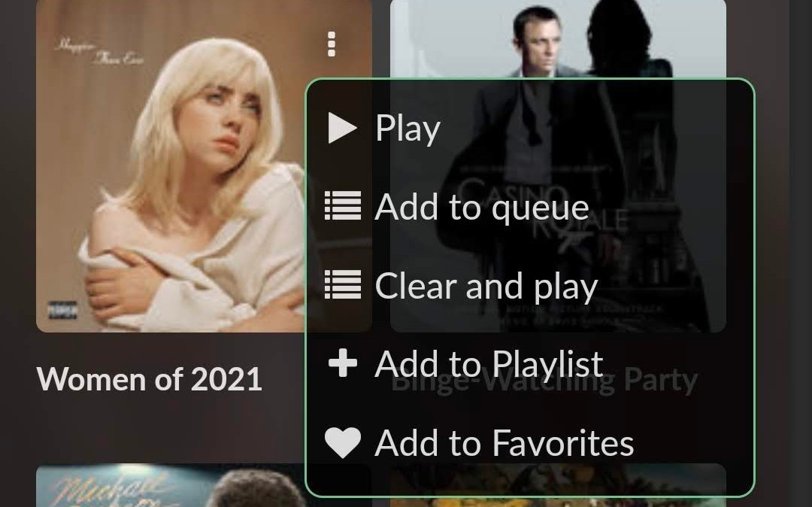Click the Women of 2021 playlist title
Screen dimensions: 812x507
(x=150, y=379)
